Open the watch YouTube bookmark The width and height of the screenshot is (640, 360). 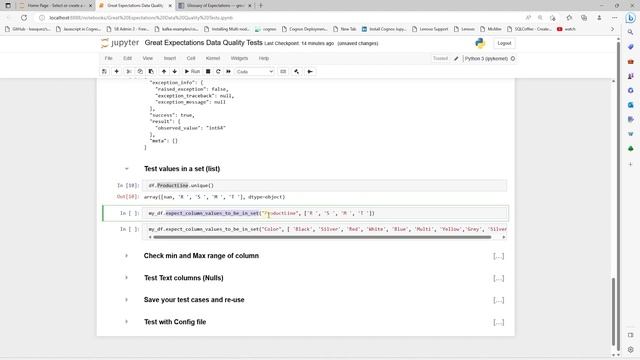[x=566, y=29]
